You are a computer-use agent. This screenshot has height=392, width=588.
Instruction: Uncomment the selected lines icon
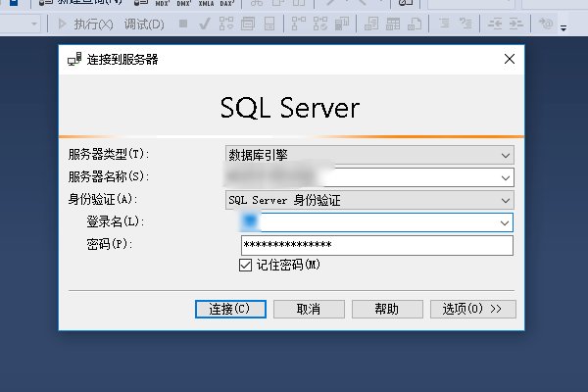465,24
